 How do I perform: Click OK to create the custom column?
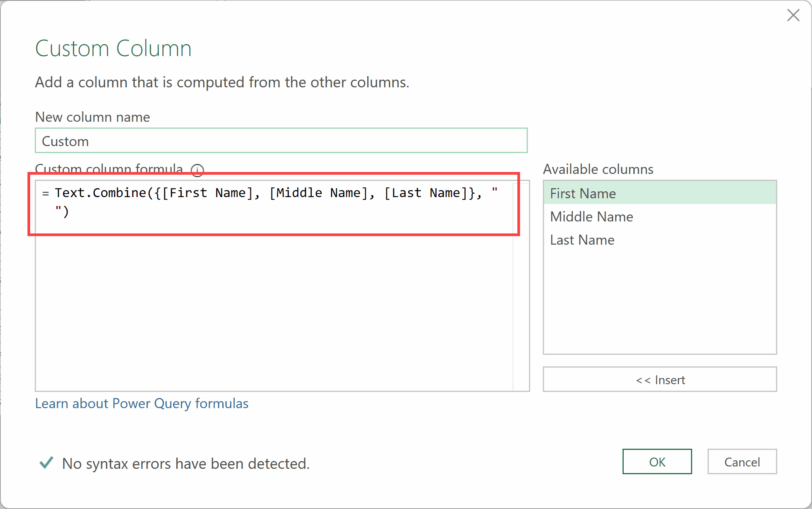pos(657,461)
